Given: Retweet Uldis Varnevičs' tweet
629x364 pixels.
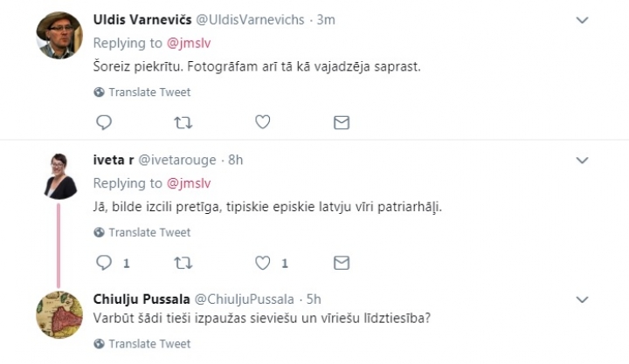Looking at the screenshot, I should [183, 122].
